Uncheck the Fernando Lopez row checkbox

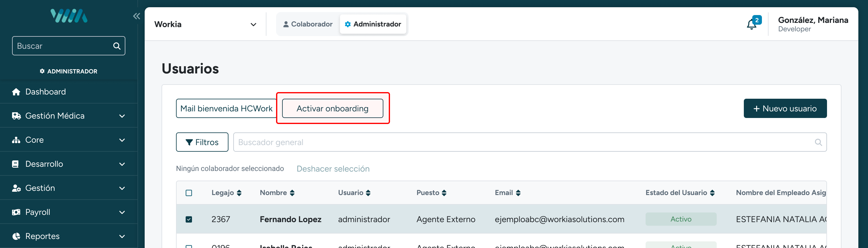[189, 219]
